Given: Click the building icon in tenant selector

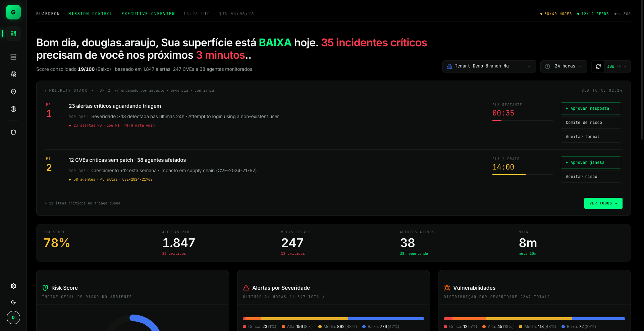Looking at the screenshot, I should click(x=449, y=66).
